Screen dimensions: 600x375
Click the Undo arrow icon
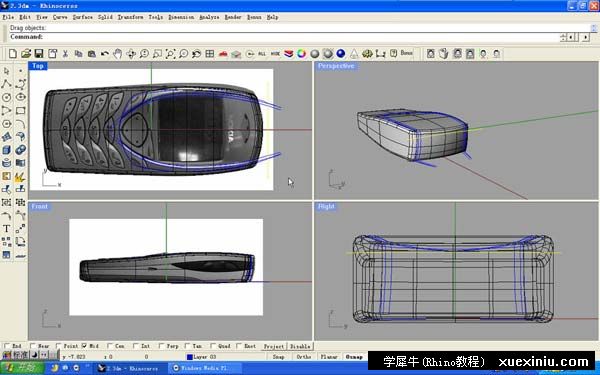pos(104,54)
